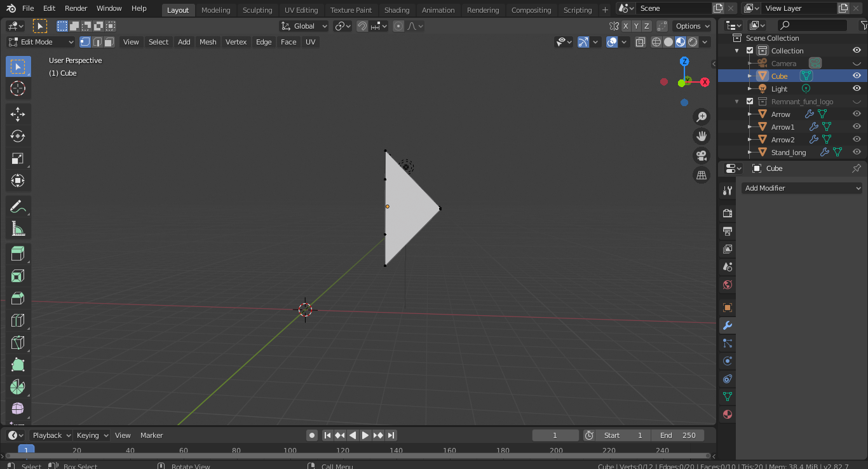The height and width of the screenshot is (469, 868).
Task: Open Keying dropdown in timeline
Action: click(92, 435)
